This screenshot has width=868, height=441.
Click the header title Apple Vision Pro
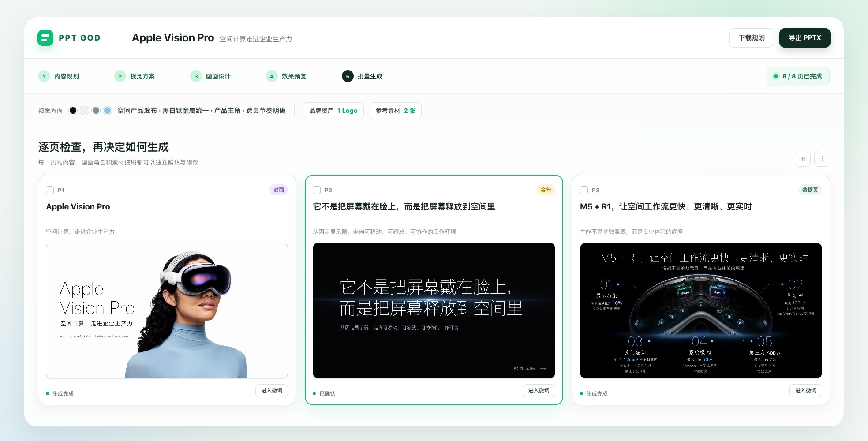(173, 38)
